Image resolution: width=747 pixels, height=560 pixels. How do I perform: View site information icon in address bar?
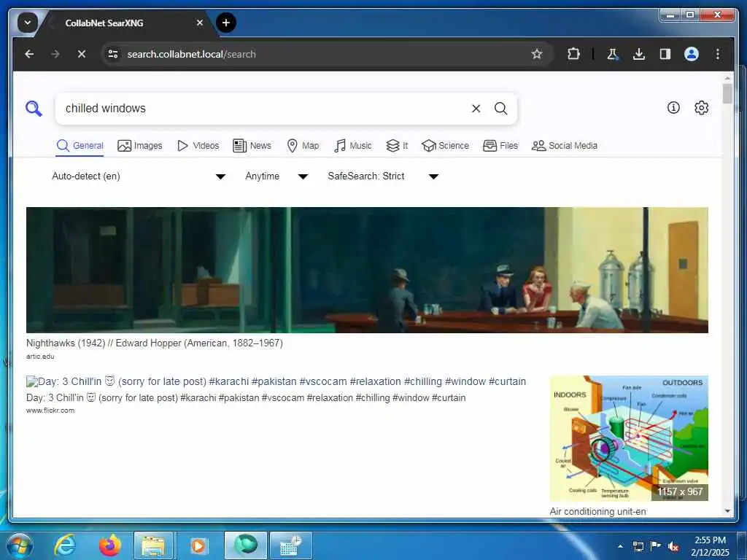[113, 54]
